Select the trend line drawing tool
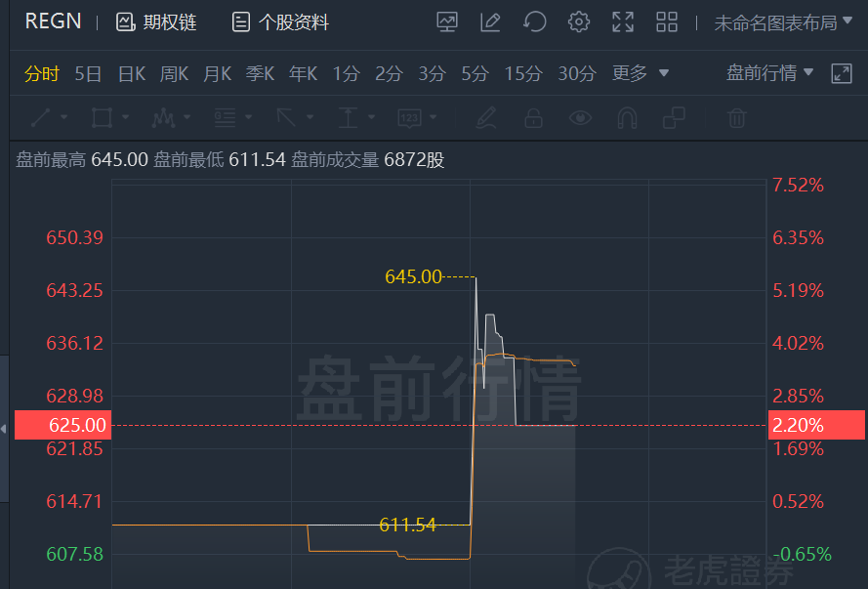The width and height of the screenshot is (868, 589). (x=40, y=117)
